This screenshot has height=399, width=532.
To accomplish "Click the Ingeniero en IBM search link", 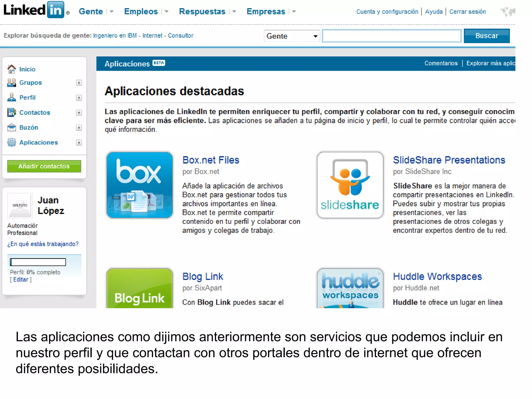I will pyautogui.click(x=115, y=36).
